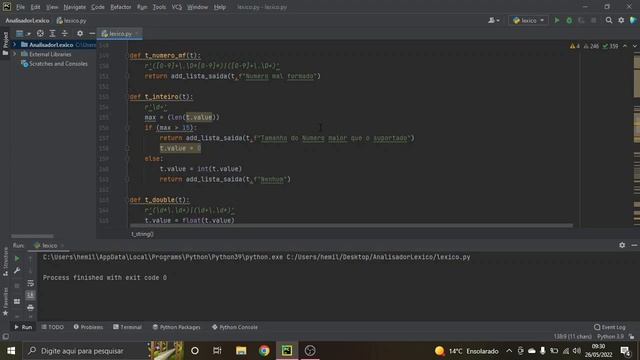
Task: Click the Stop icon in top toolbar
Action: pos(593,20)
